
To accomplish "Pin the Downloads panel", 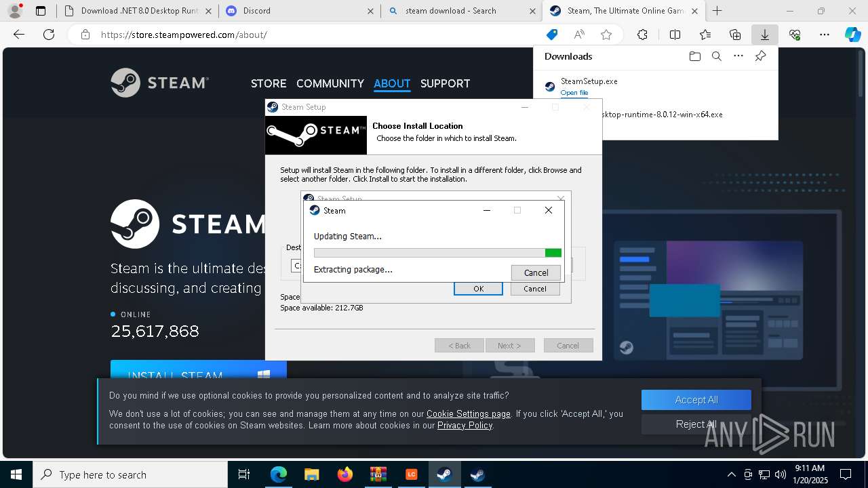I will pos(760,56).
